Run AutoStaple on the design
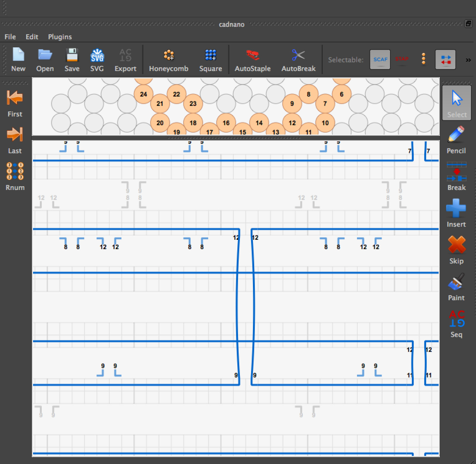The width and height of the screenshot is (476, 464). coord(253,60)
